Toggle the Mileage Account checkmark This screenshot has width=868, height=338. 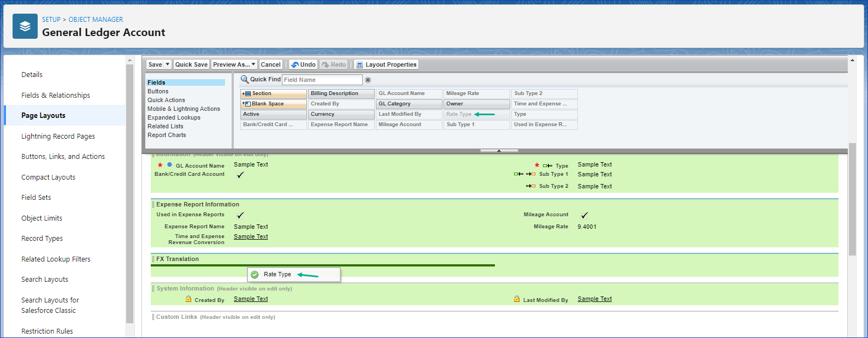[584, 216]
